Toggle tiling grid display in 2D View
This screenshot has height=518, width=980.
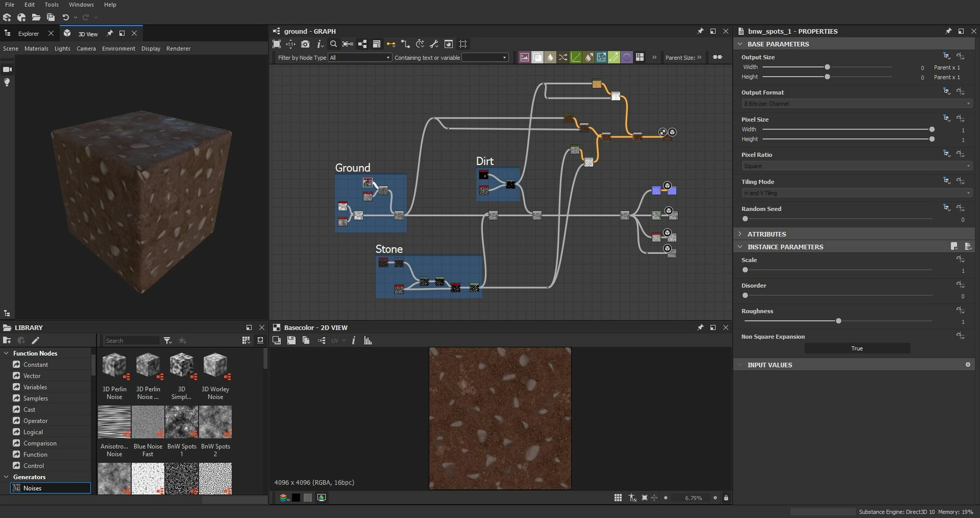618,498
